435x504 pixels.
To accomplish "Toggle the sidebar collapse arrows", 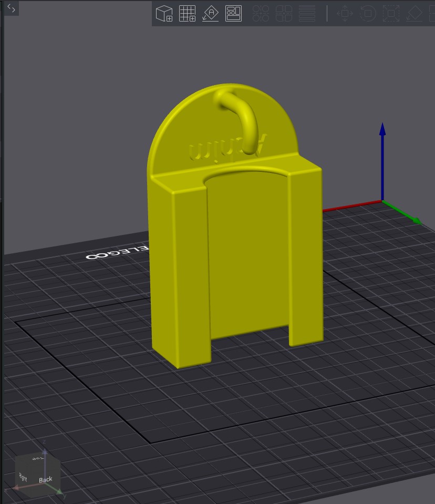I will pyautogui.click(x=11, y=8).
